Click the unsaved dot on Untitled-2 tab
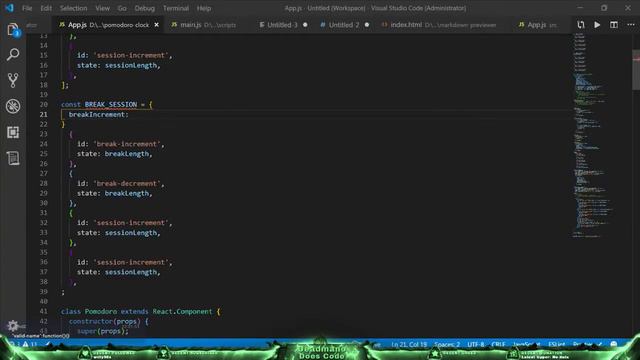The height and width of the screenshot is (360, 640). 367,25
